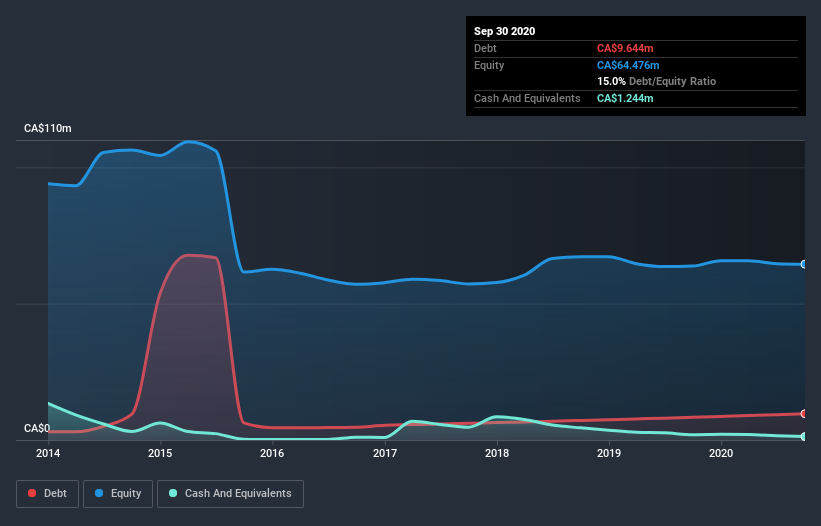Select the 2014 x-axis label
821x526 pixels.
click(48, 453)
